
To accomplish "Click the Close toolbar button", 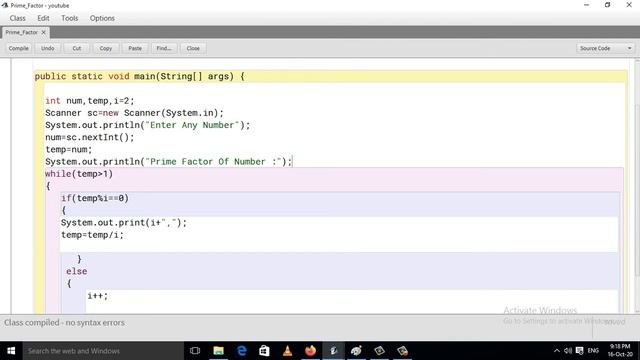I will [x=193, y=48].
